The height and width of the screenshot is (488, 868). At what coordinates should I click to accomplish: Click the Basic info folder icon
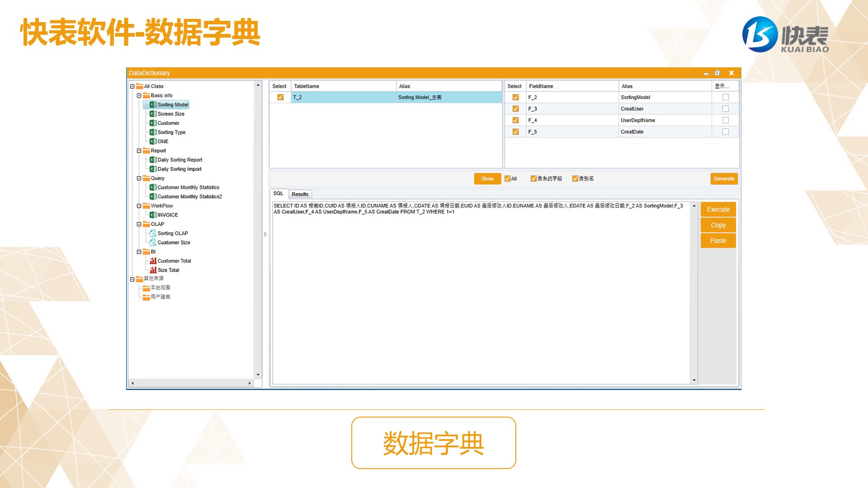[x=146, y=95]
